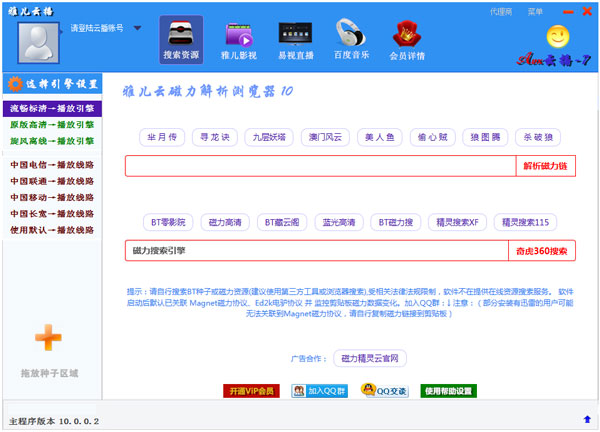Click the 拖放种子区域 drop area label
The width and height of the screenshot is (600, 432).
pos(49,373)
